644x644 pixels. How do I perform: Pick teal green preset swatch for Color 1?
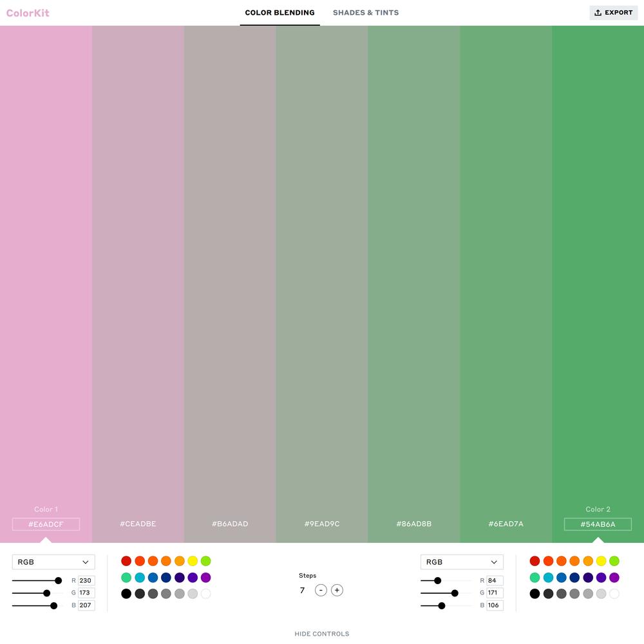[126, 578]
